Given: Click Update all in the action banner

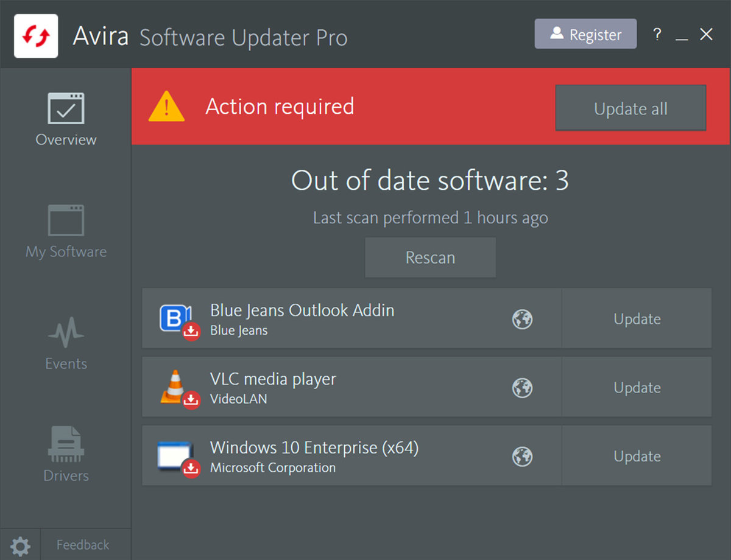Looking at the screenshot, I should point(630,108).
